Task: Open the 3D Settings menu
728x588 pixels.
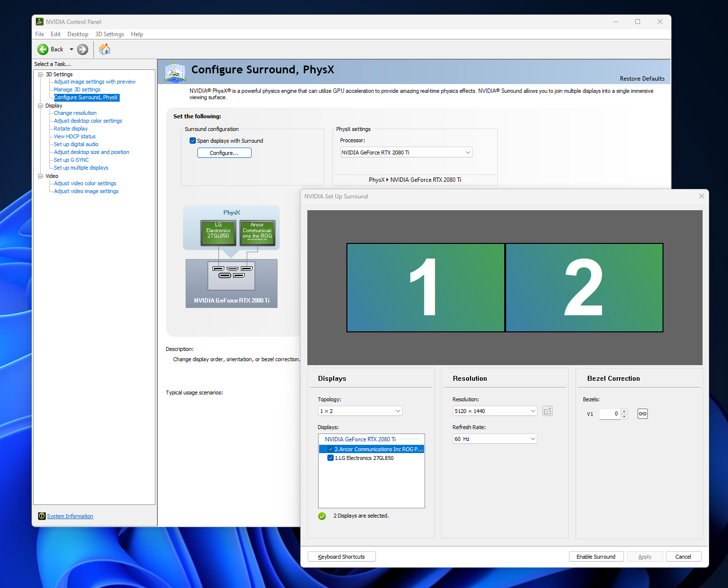Action: point(109,34)
